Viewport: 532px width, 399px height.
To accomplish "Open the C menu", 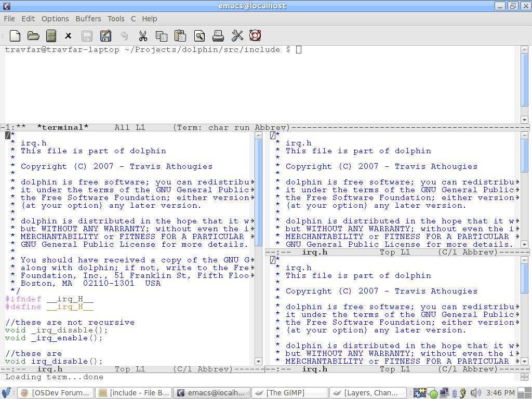I will pos(134,19).
